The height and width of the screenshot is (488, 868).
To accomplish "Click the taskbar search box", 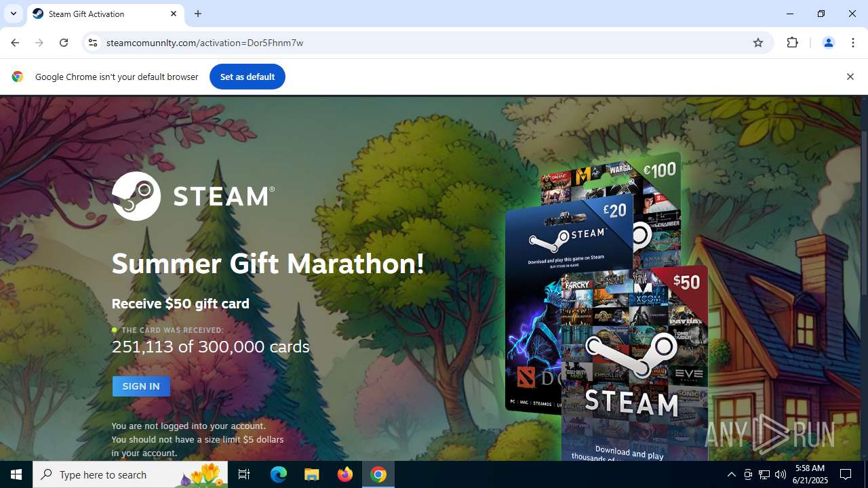I will tap(130, 474).
